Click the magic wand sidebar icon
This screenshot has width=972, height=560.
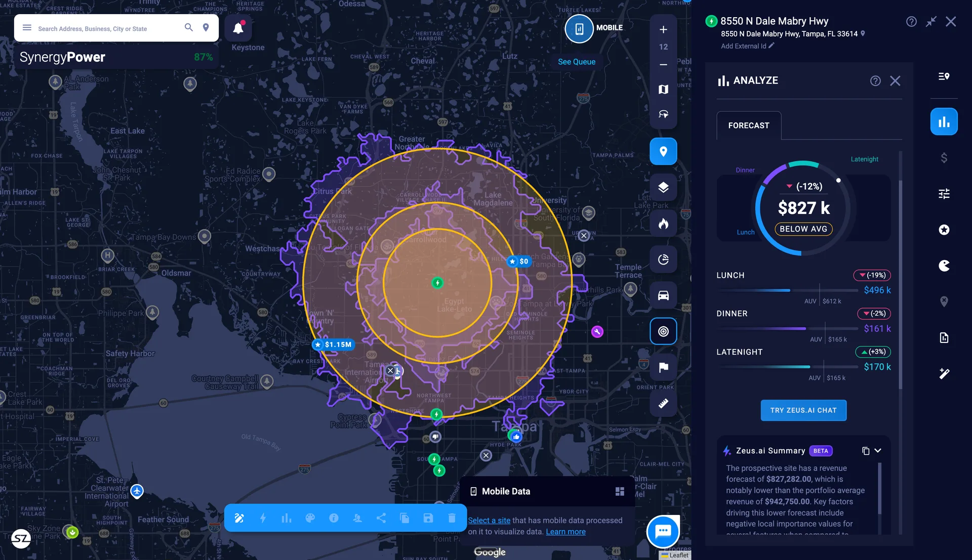coord(944,374)
